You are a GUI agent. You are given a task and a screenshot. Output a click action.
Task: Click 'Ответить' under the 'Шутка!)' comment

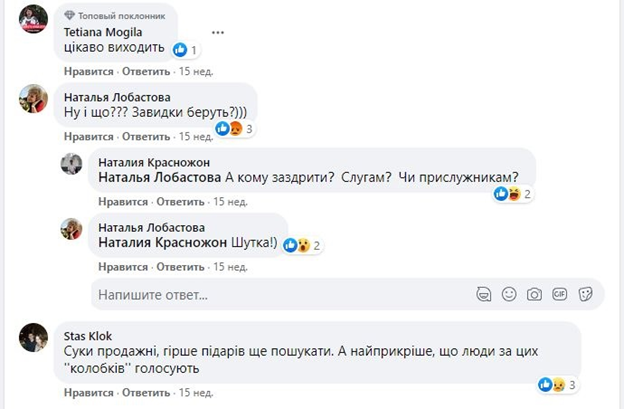tap(183, 268)
